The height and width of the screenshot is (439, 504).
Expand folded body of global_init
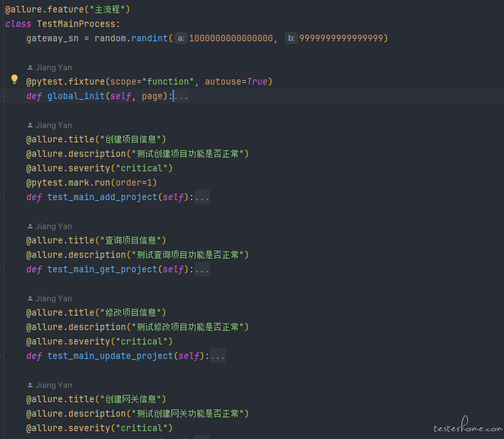(x=182, y=96)
